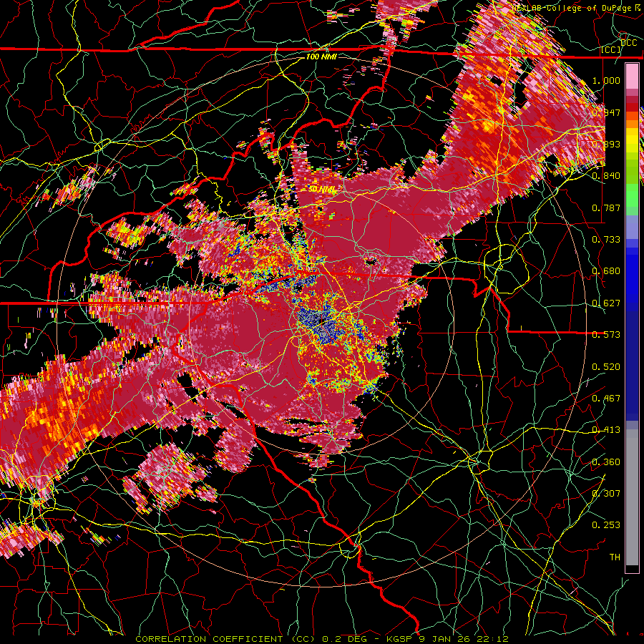This screenshot has width=644, height=644.
Task: Click the 0.520 legend value
Action: (x=606, y=367)
